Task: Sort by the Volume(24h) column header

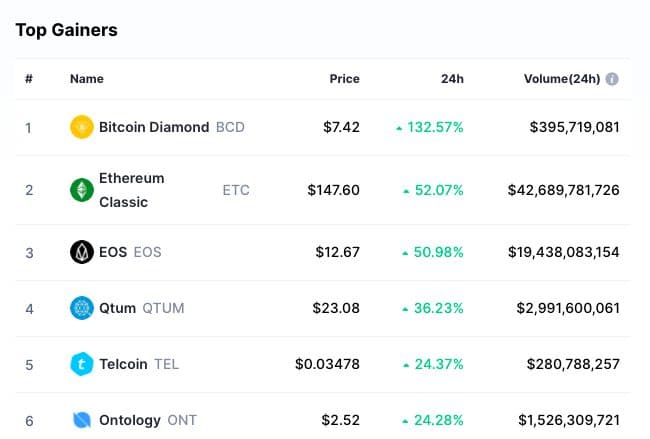Action: point(561,79)
